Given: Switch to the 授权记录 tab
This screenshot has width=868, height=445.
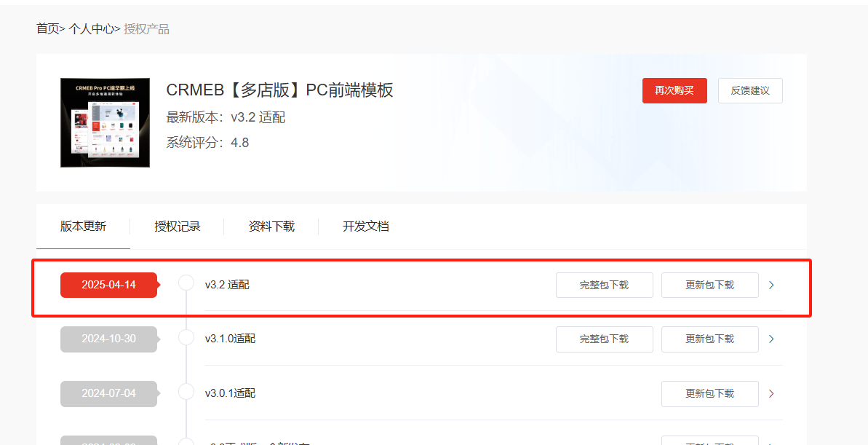Looking at the screenshot, I should click(177, 226).
